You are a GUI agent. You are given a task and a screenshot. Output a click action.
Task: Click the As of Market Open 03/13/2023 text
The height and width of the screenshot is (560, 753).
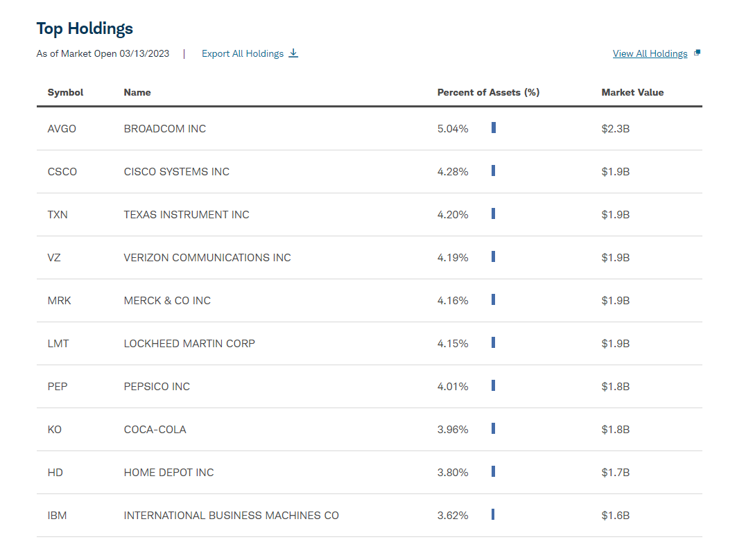[103, 54]
